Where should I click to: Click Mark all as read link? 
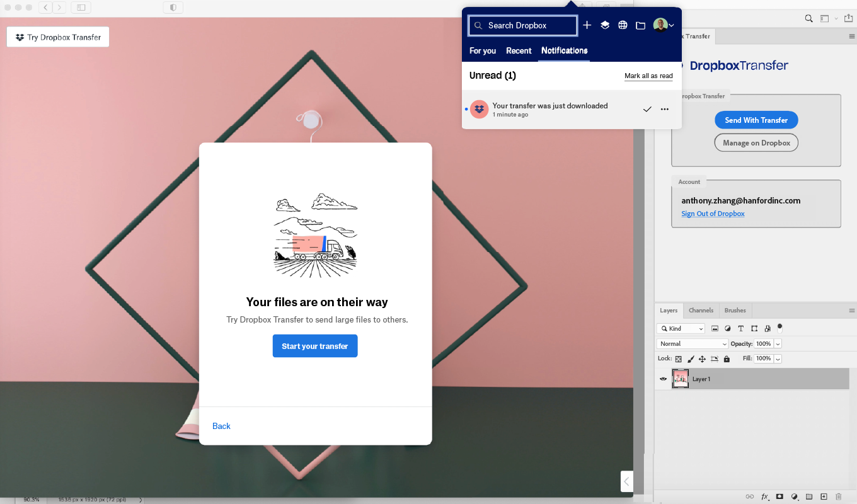[648, 76]
